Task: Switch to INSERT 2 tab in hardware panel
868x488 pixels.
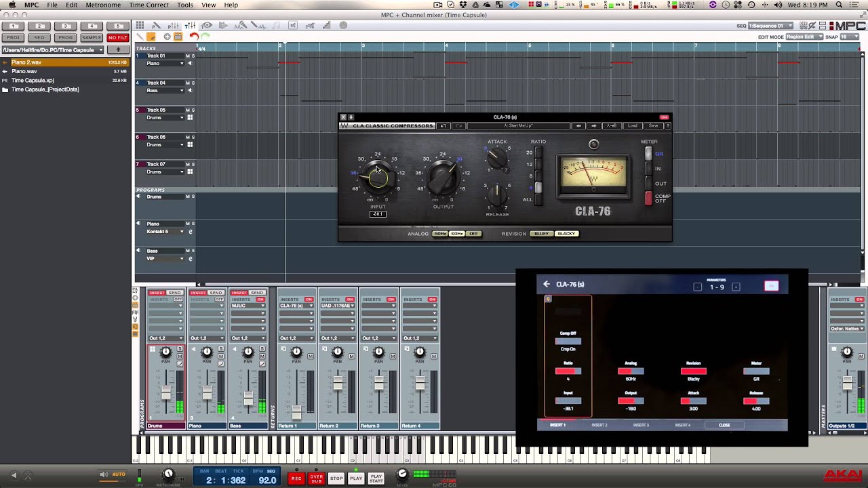Action: [599, 425]
